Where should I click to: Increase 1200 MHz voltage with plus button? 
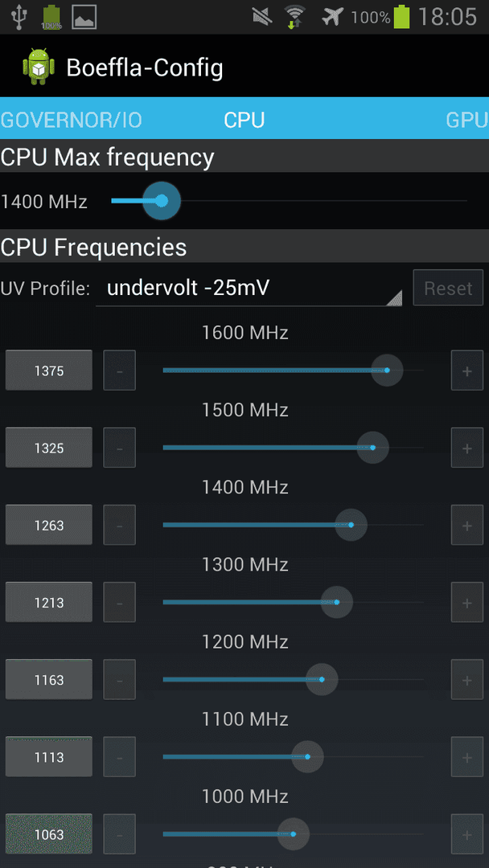tap(466, 679)
